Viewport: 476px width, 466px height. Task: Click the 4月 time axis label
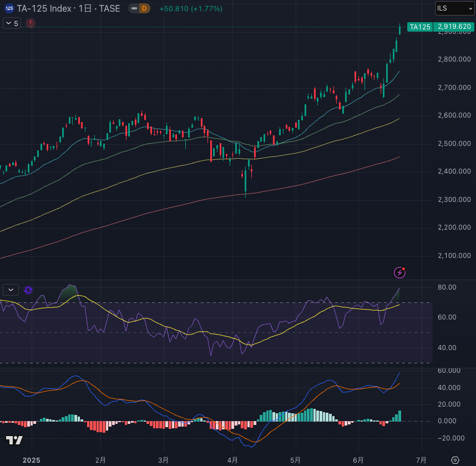[x=232, y=460]
